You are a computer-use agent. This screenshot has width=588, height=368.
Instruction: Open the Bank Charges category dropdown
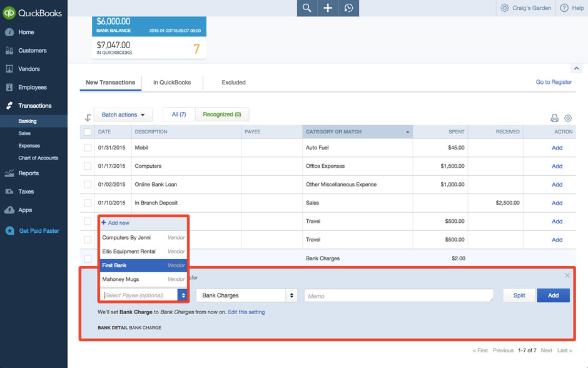point(246,295)
